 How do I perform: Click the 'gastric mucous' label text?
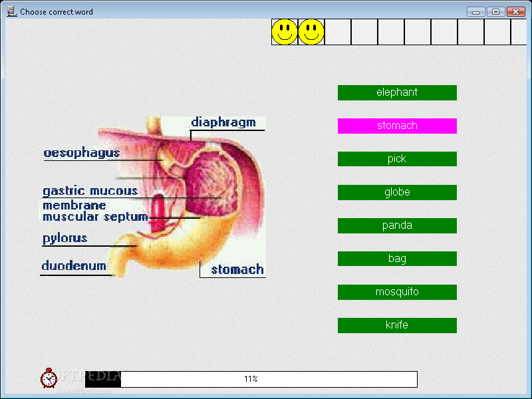(90, 191)
